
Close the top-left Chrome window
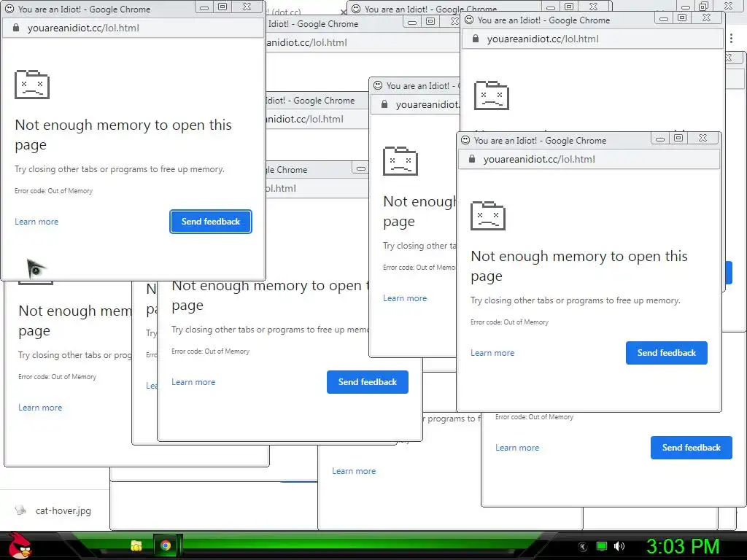click(x=247, y=7)
